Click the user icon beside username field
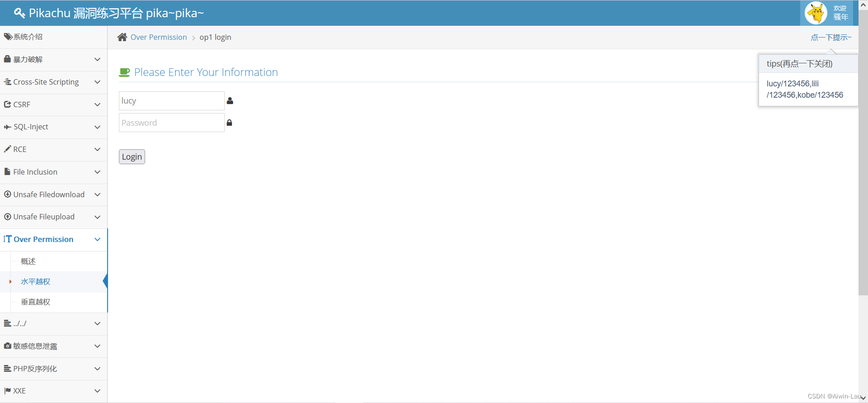This screenshot has height=403, width=868. (230, 100)
